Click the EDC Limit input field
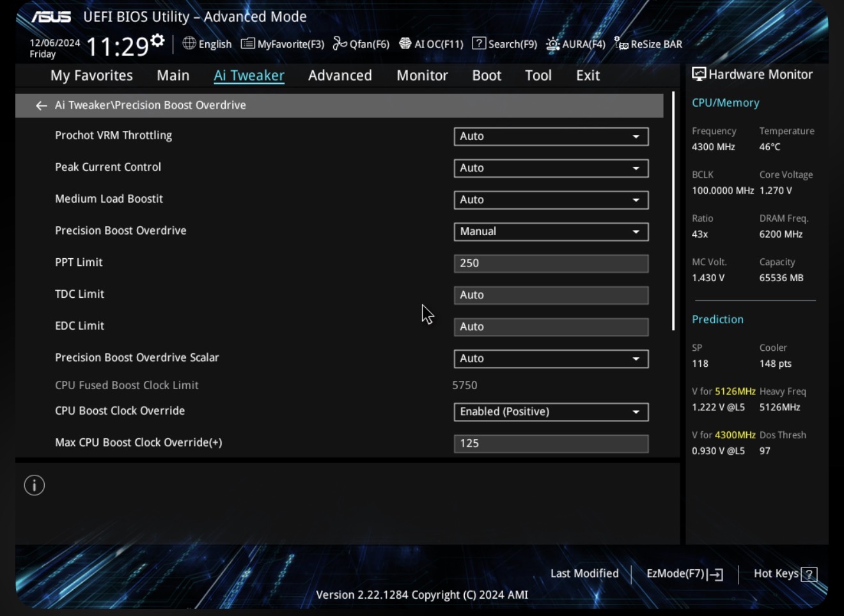This screenshot has height=616, width=844. tap(551, 327)
